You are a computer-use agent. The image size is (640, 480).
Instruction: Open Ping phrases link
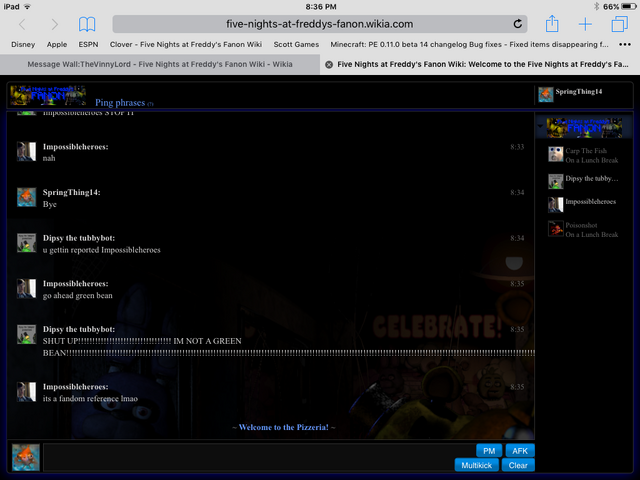pyautogui.click(x=120, y=102)
